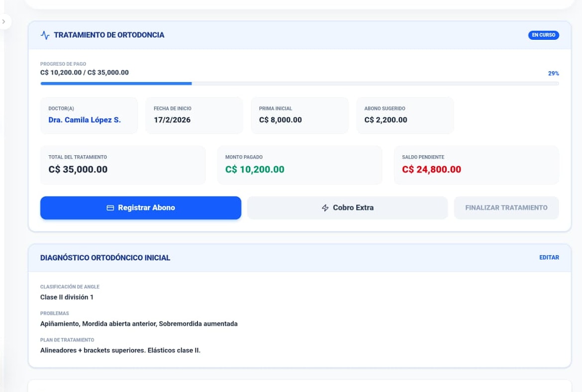The width and height of the screenshot is (582, 392).
Task: Click the Diagnóstico Ortodóncico Inicial heading
Action: (x=105, y=258)
